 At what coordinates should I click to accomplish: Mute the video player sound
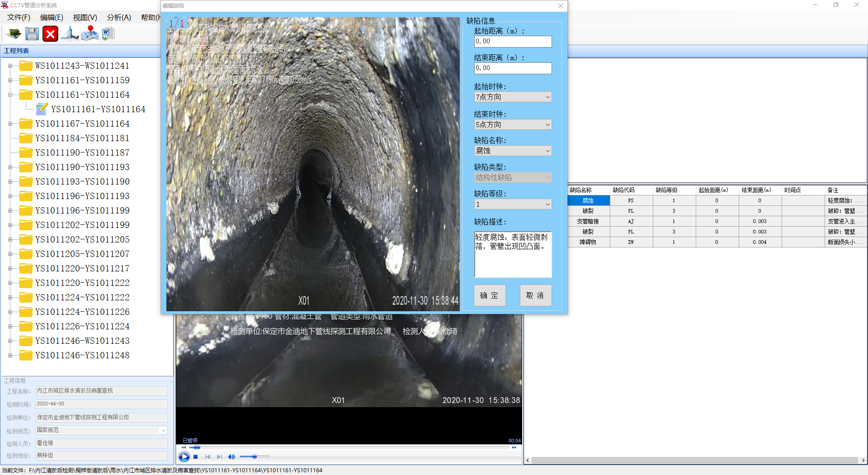point(231,457)
